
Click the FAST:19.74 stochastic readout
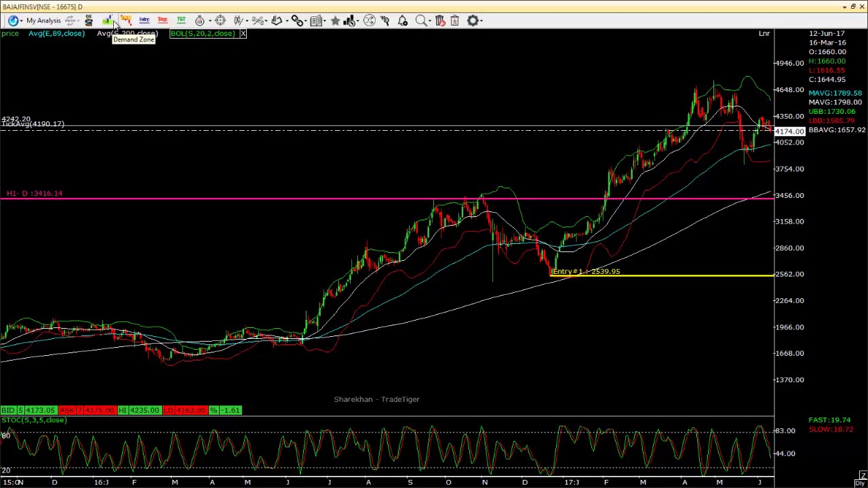(829, 420)
